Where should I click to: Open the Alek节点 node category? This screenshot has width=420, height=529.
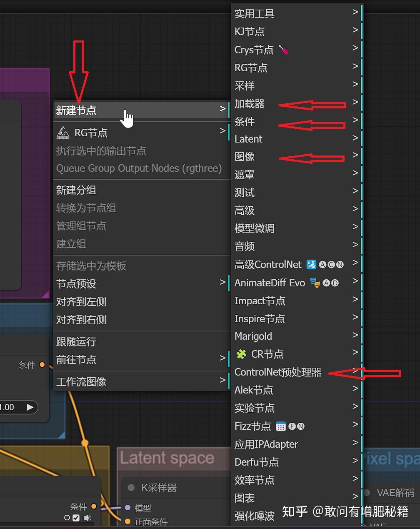pyautogui.click(x=297, y=390)
